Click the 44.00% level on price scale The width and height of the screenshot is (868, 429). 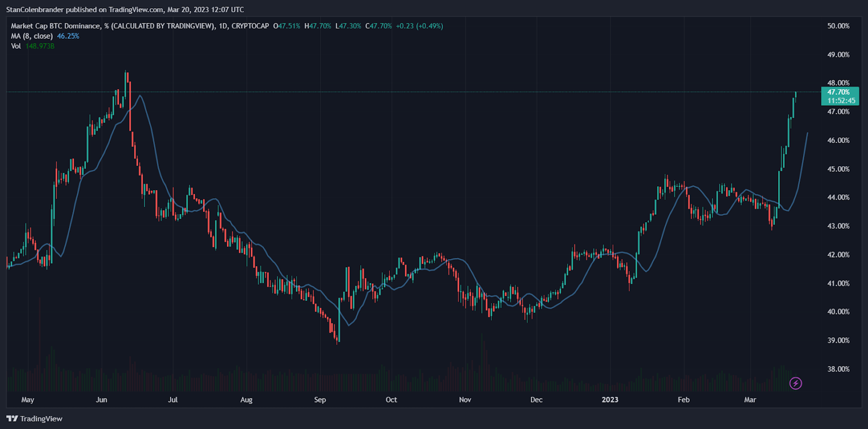838,198
